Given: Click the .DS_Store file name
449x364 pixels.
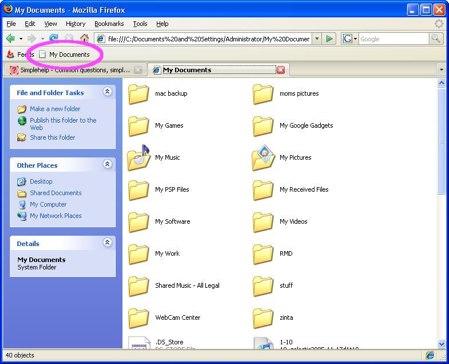Looking at the screenshot, I should tap(169, 342).
